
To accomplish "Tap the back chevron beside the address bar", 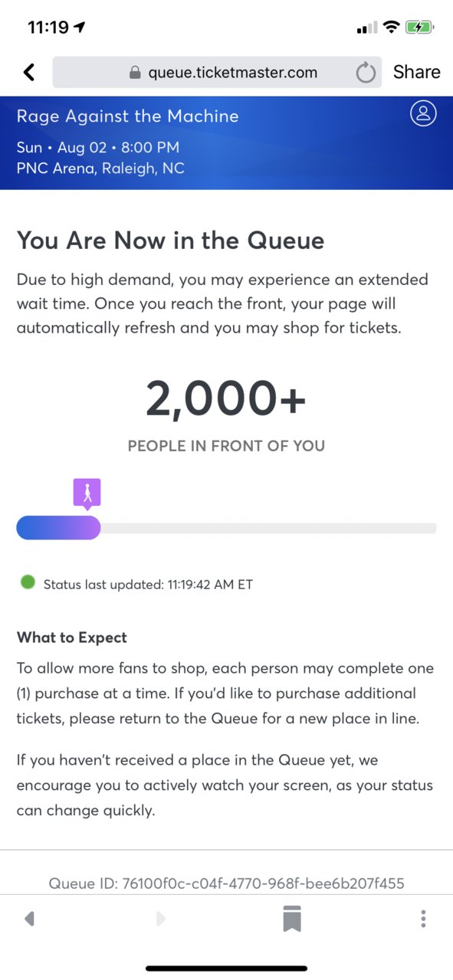I will point(29,72).
